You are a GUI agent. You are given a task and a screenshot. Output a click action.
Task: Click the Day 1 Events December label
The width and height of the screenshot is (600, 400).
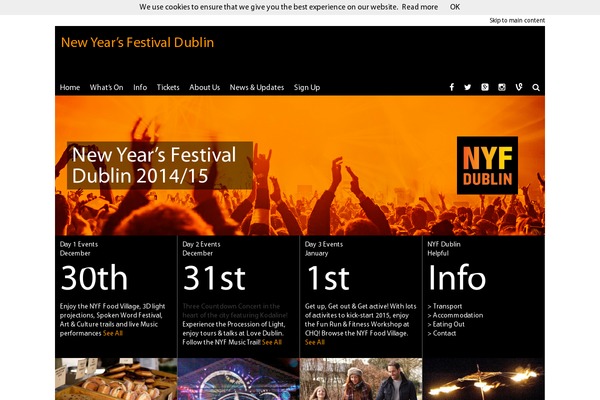(x=79, y=249)
